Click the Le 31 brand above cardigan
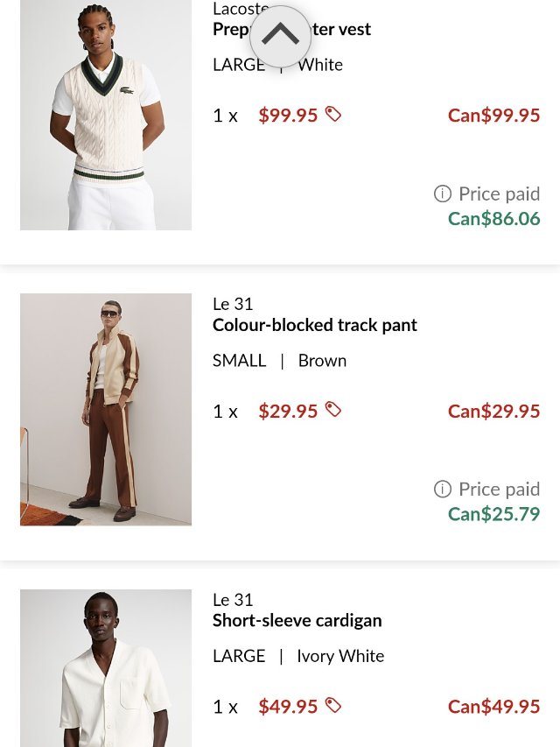The image size is (560, 747). click(233, 599)
